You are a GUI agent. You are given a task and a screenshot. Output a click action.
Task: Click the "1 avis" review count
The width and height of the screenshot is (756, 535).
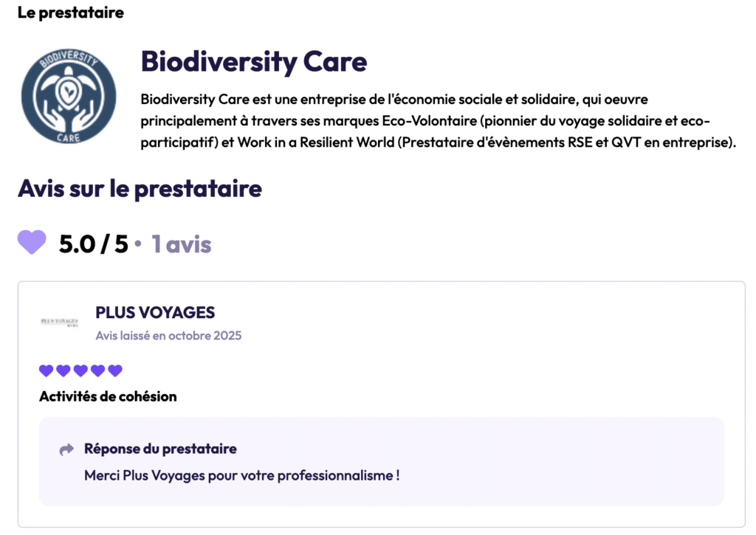(182, 244)
